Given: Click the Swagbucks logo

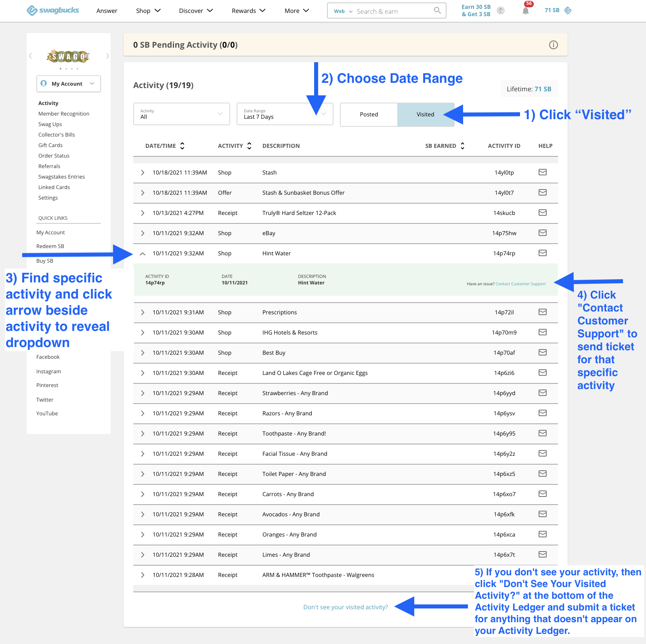Looking at the screenshot, I should (53, 11).
